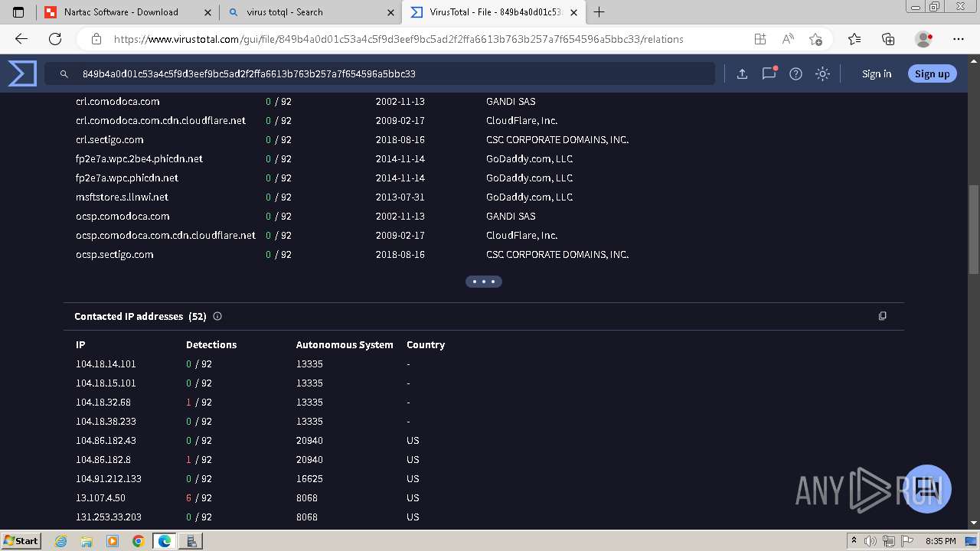The width and height of the screenshot is (980, 551).
Task: Click the Country column header
Action: (x=426, y=344)
